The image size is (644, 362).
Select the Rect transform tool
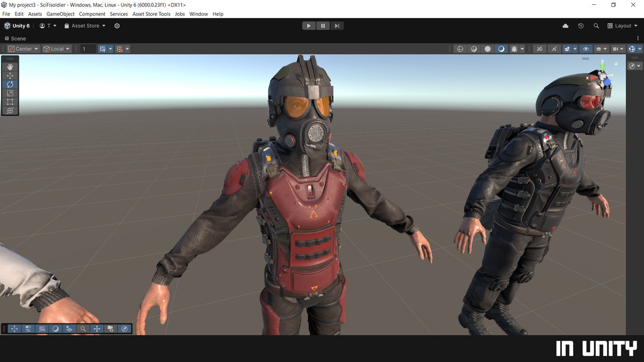[x=10, y=101]
